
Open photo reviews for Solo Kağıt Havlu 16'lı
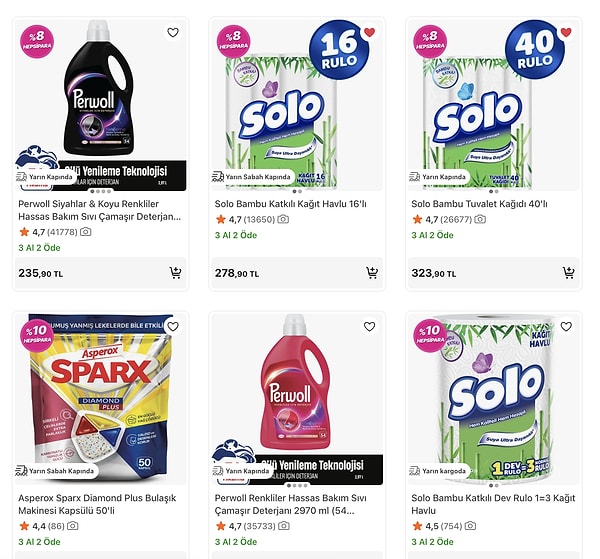[x=283, y=219]
